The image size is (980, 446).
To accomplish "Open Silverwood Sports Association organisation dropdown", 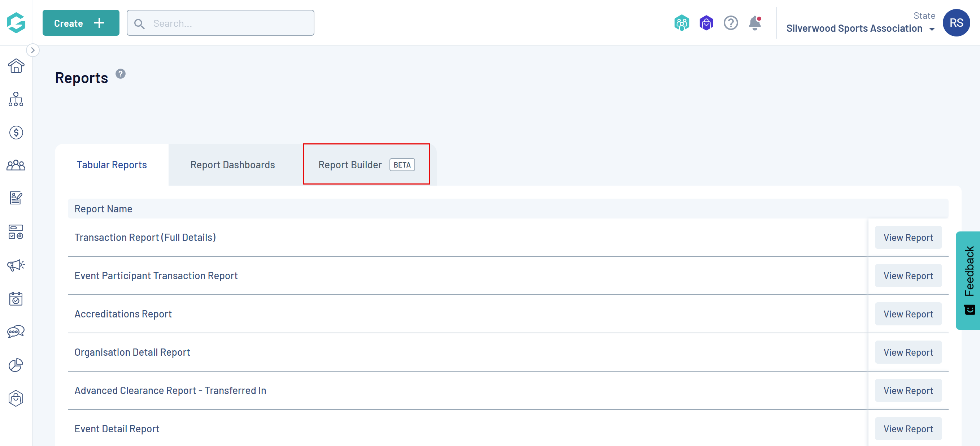I will pyautogui.click(x=860, y=29).
